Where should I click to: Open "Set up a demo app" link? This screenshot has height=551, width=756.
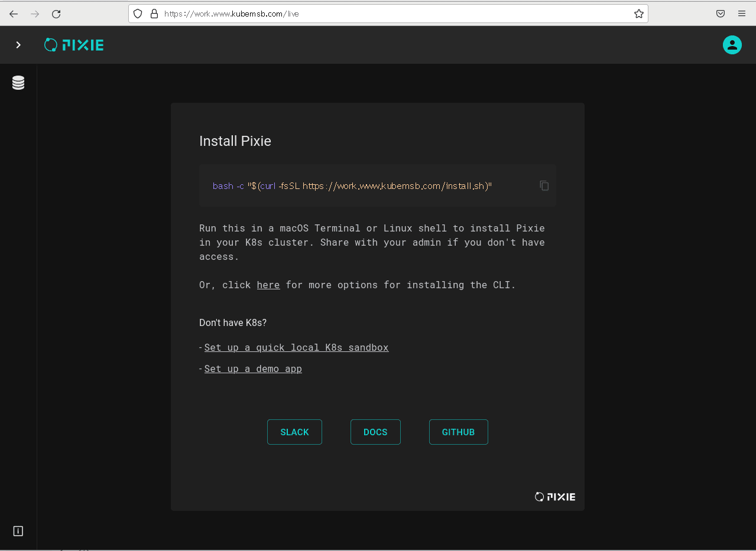point(253,369)
